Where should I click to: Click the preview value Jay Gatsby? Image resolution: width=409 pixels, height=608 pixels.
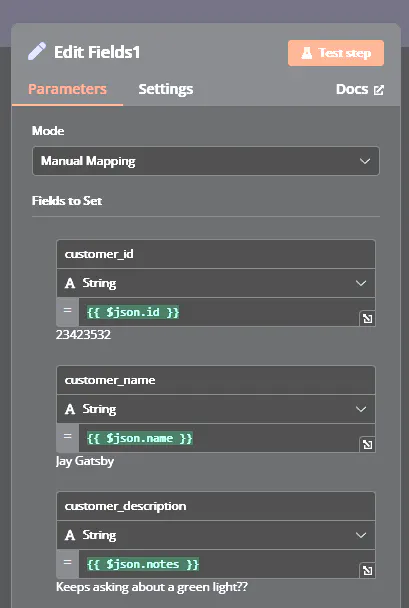(x=85, y=461)
